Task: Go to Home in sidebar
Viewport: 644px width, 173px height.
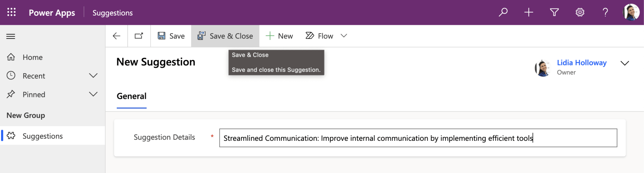Action: click(32, 57)
